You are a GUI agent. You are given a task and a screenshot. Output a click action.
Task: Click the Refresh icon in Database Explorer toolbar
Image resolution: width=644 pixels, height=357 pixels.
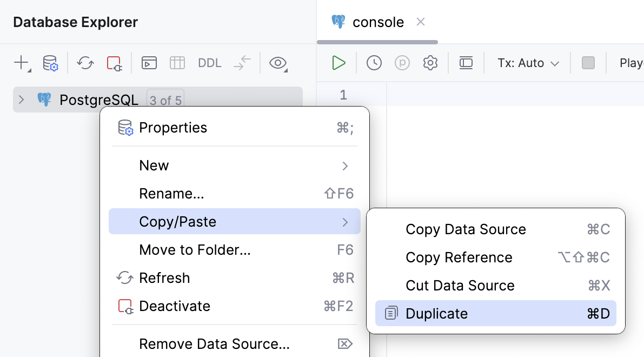tap(85, 63)
